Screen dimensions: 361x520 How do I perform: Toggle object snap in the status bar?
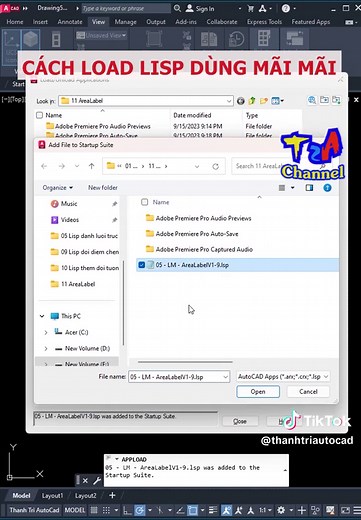pyautogui.click(x=192, y=510)
